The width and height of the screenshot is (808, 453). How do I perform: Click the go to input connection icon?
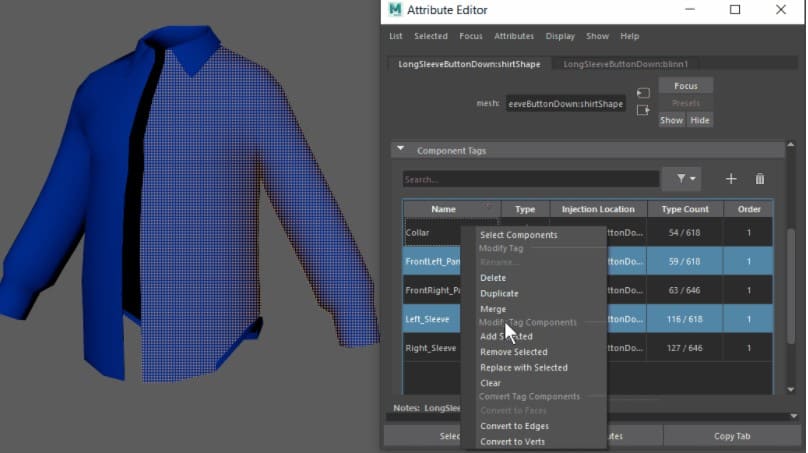click(x=643, y=93)
